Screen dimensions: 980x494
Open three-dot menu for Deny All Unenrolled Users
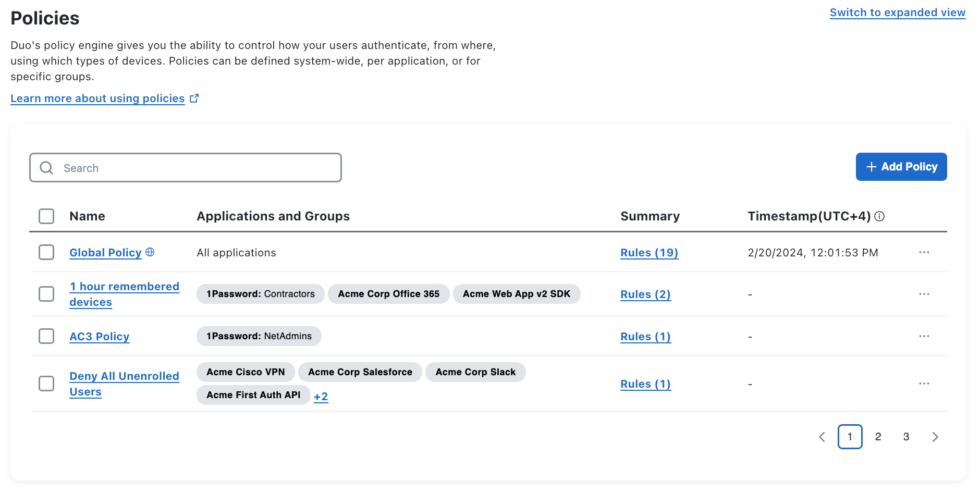[924, 384]
